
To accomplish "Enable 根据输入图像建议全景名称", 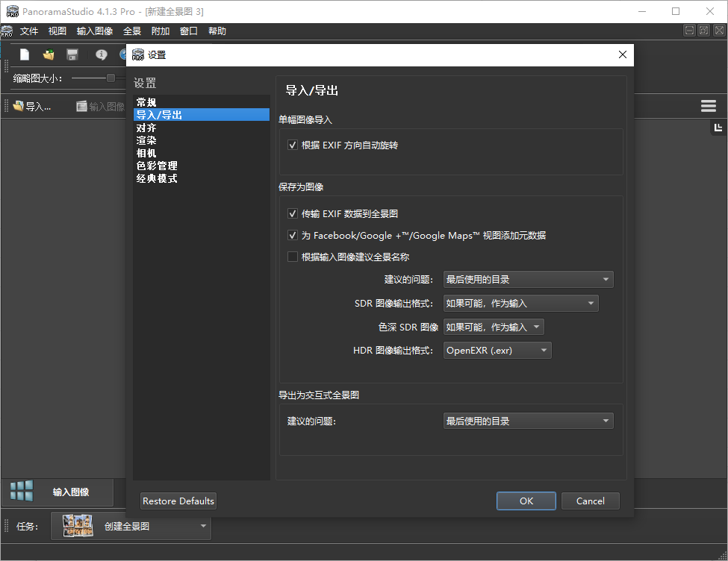I will coord(293,257).
